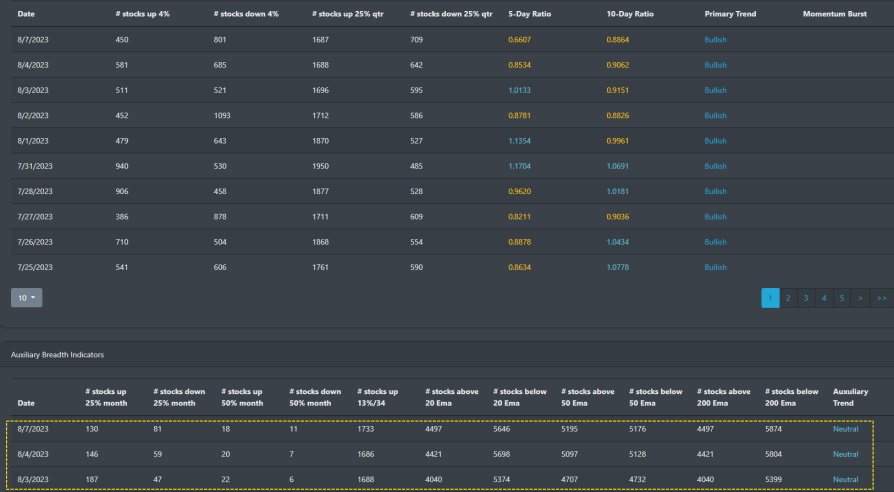Viewport: 894px width, 492px height.
Task: Select 10-Day Ratio value 1.0778
Action: [617, 267]
